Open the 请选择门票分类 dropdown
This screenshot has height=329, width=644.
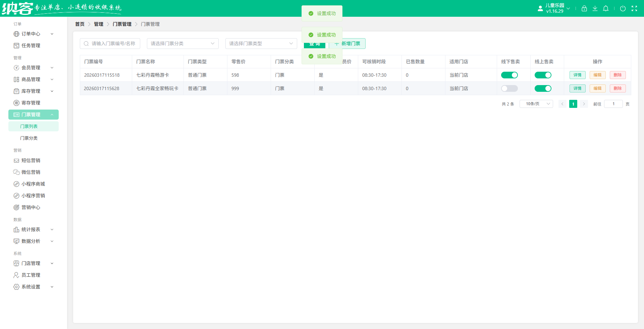click(182, 44)
